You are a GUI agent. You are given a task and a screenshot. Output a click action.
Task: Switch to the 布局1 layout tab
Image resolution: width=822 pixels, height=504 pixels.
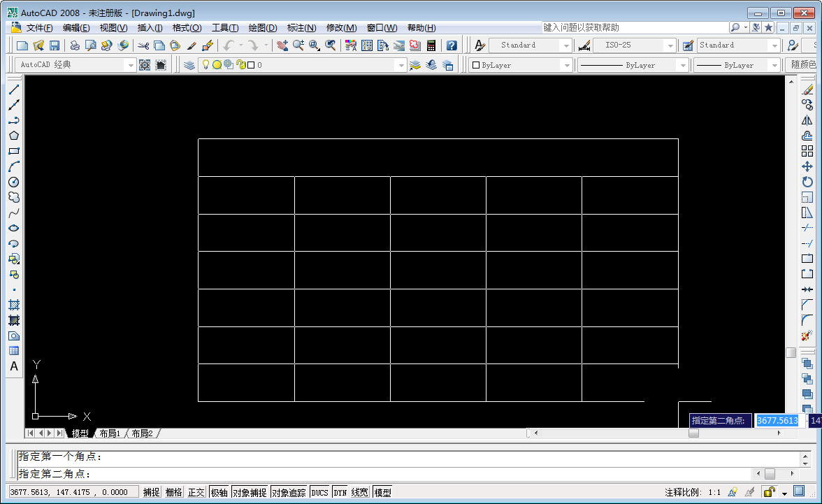pos(108,433)
